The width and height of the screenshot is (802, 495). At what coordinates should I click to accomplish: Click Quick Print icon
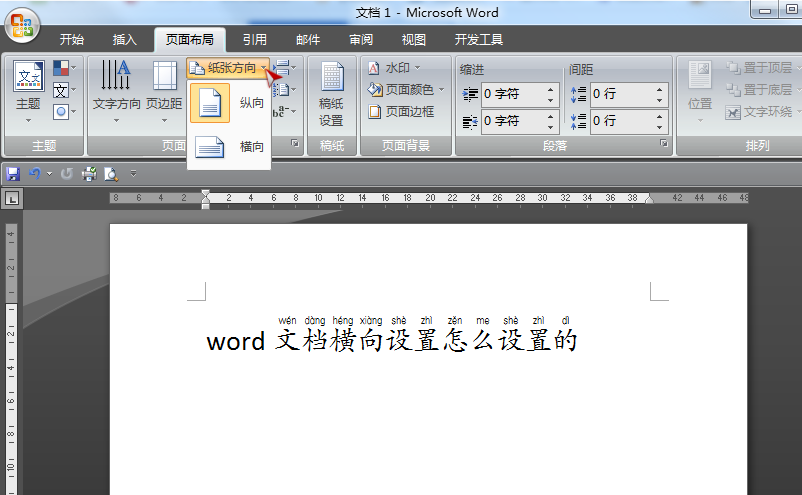pyautogui.click(x=89, y=174)
